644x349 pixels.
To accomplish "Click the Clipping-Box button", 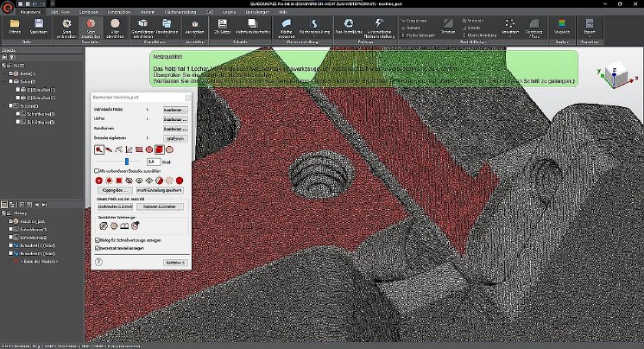I will [x=114, y=189].
